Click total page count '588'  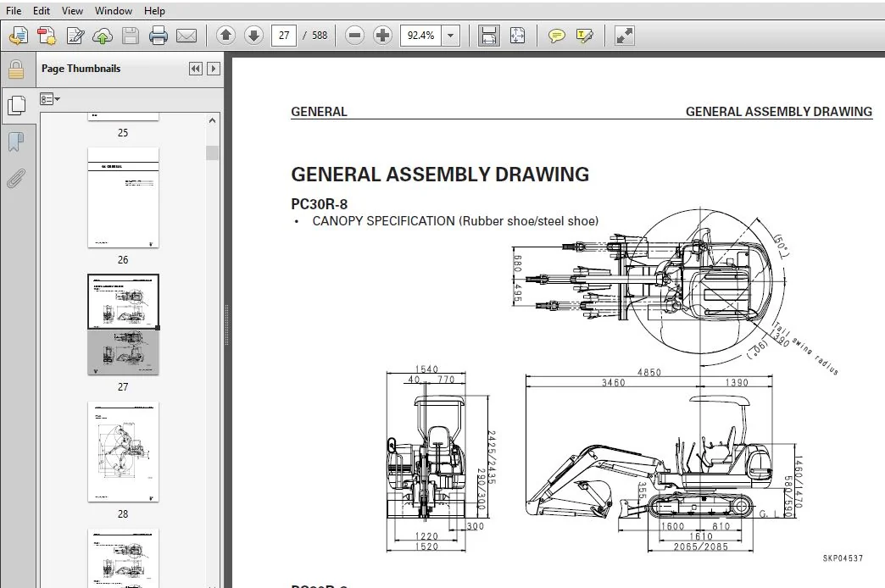[320, 36]
